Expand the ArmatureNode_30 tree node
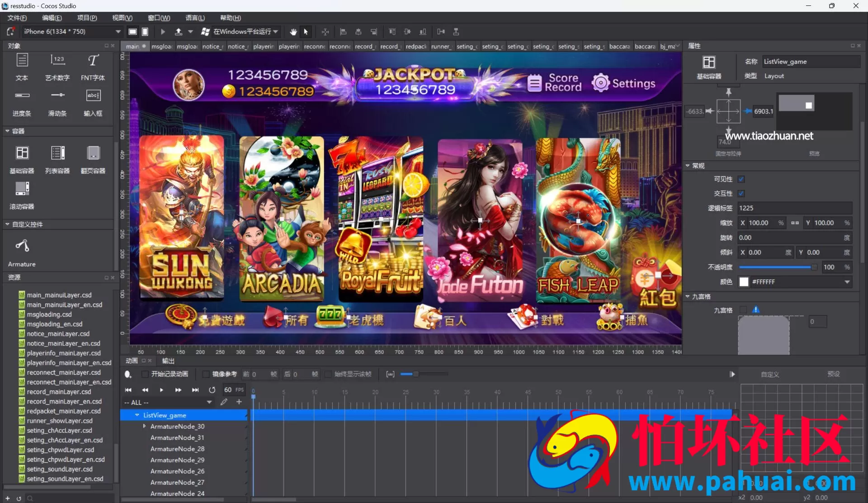This screenshot has width=868, height=503. coord(144,426)
